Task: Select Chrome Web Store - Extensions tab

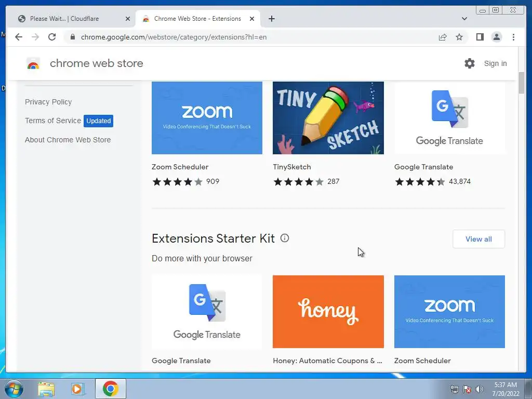Action: [x=198, y=19]
